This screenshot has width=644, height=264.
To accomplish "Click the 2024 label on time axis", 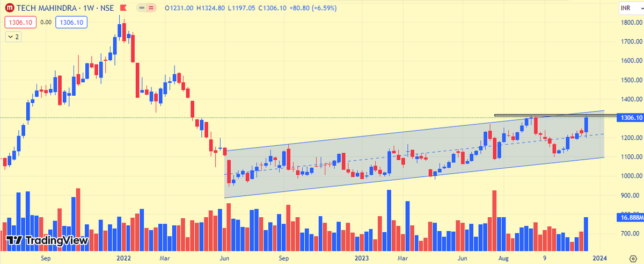I will click(600, 258).
